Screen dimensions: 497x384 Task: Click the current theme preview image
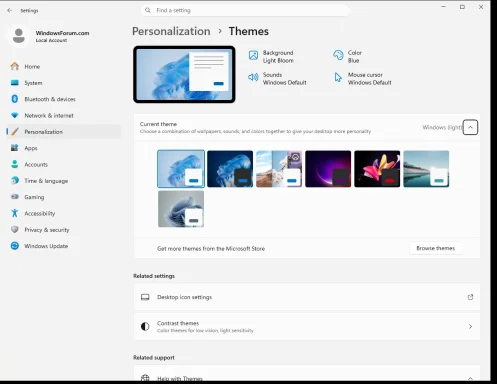pyautogui.click(x=184, y=74)
